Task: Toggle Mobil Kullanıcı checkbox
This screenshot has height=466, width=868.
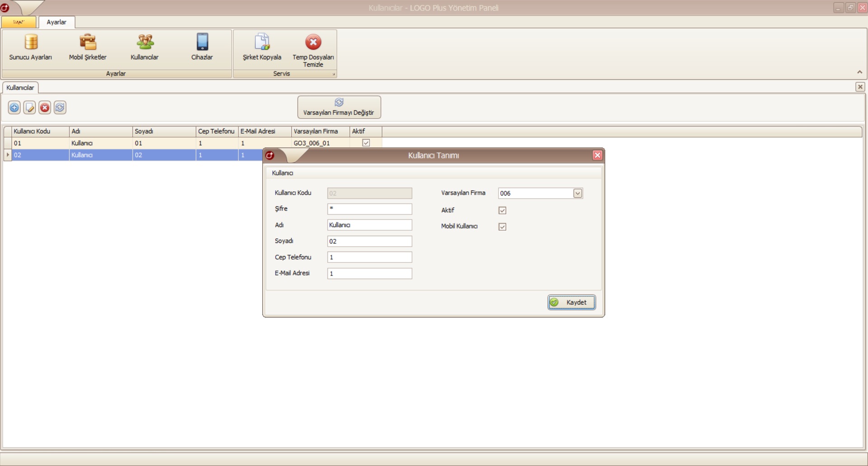Action: click(x=502, y=227)
